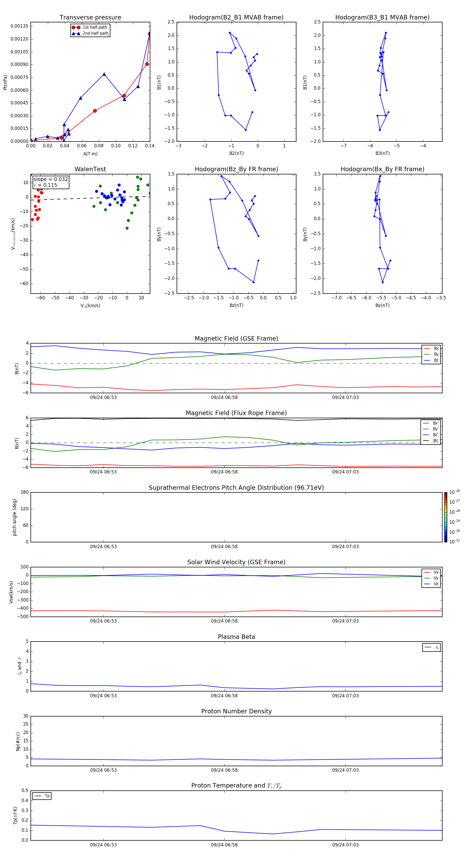This screenshot has width=473, height=868.
Task: Click the 'pitch angle (deg)' axis label
Action: coord(14,517)
